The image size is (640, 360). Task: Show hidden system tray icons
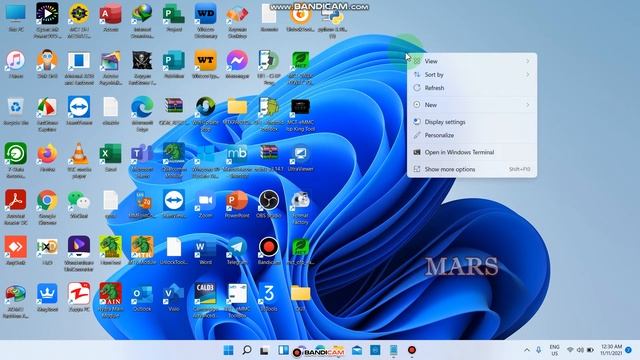[x=527, y=350]
